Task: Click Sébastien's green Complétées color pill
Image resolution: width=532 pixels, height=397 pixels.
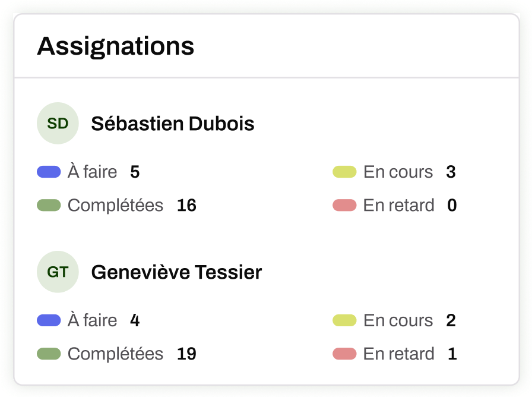Action: [x=49, y=206]
